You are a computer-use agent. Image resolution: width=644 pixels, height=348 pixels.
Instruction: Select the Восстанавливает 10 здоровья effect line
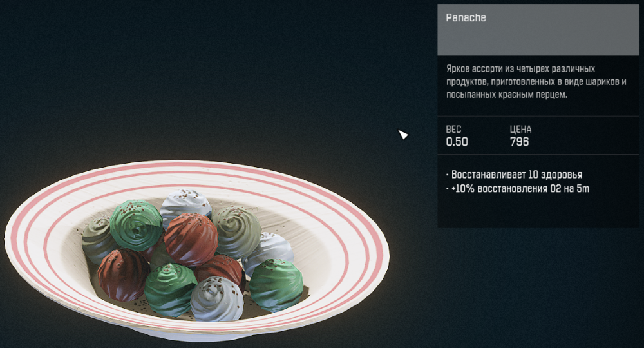[x=514, y=175]
